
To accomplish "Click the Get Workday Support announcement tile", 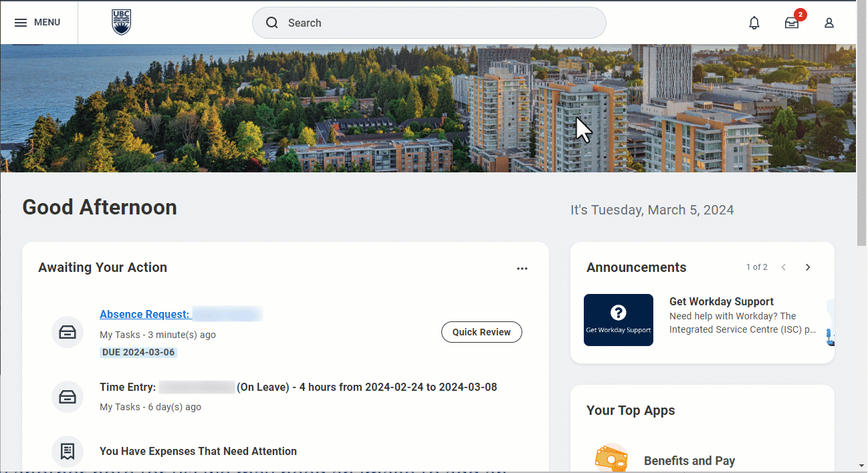I will point(618,319).
